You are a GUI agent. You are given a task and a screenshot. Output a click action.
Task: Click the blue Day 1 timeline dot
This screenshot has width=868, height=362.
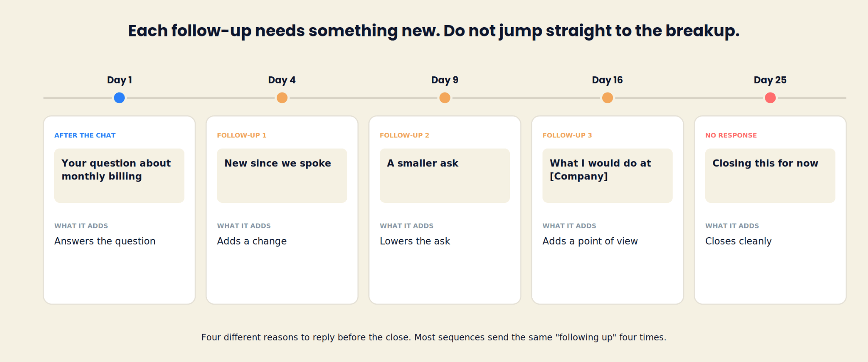tap(120, 98)
